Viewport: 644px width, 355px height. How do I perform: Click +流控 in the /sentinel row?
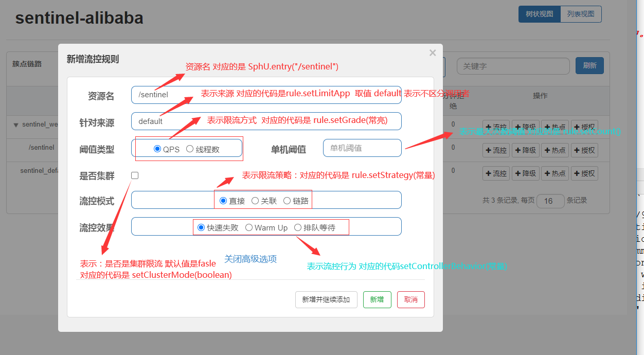pos(496,150)
